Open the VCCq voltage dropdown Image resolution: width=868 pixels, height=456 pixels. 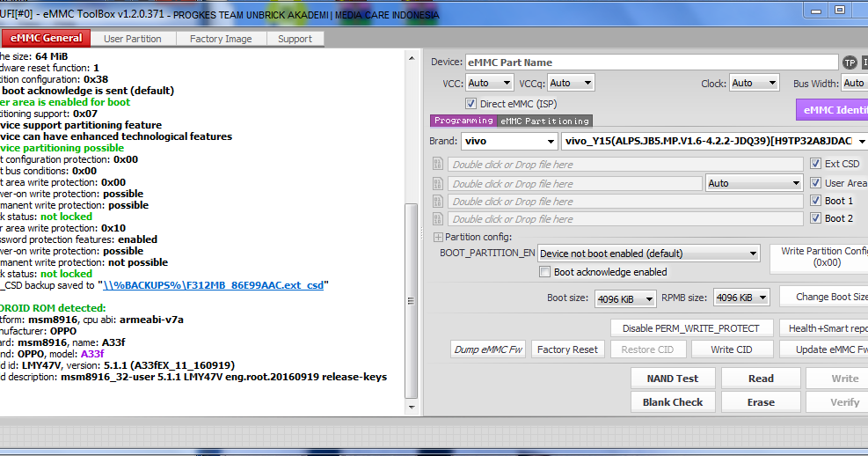click(571, 83)
